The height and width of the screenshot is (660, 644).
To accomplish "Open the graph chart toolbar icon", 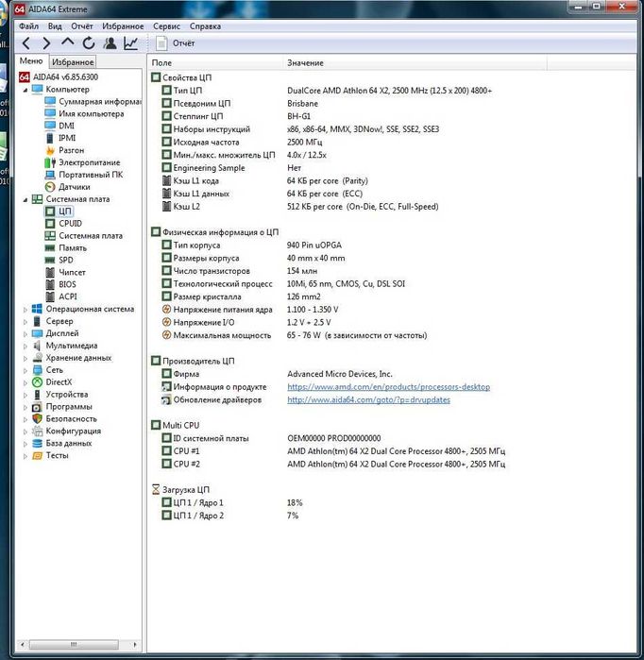I will [131, 43].
